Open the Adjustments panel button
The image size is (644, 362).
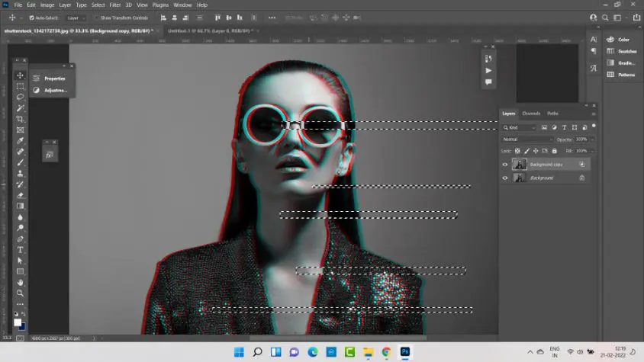click(x=50, y=90)
